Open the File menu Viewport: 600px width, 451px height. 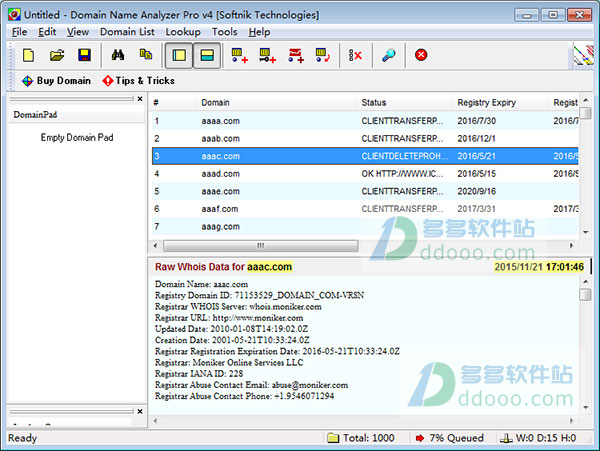coord(19,32)
